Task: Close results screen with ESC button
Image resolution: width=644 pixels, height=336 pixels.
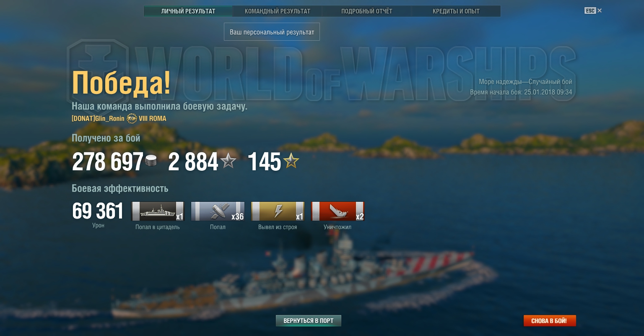Action: [x=593, y=10]
